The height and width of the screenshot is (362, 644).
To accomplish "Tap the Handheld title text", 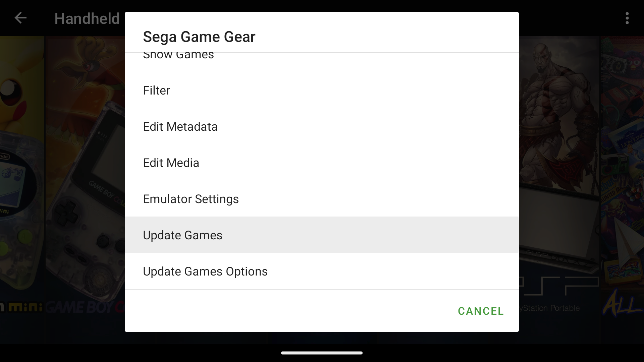I will pyautogui.click(x=87, y=18).
